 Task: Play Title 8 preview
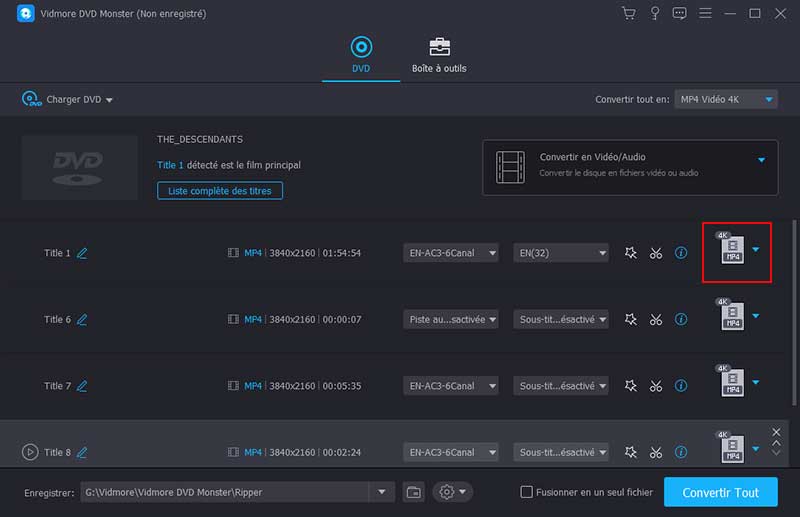(30, 452)
